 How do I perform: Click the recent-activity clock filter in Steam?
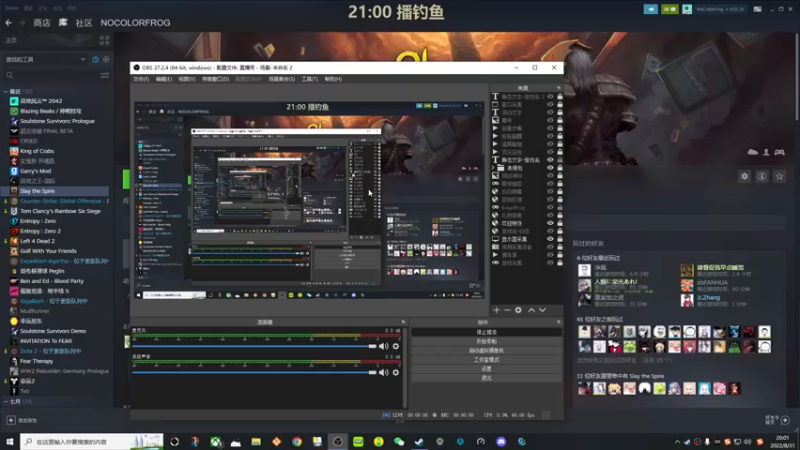(95, 60)
